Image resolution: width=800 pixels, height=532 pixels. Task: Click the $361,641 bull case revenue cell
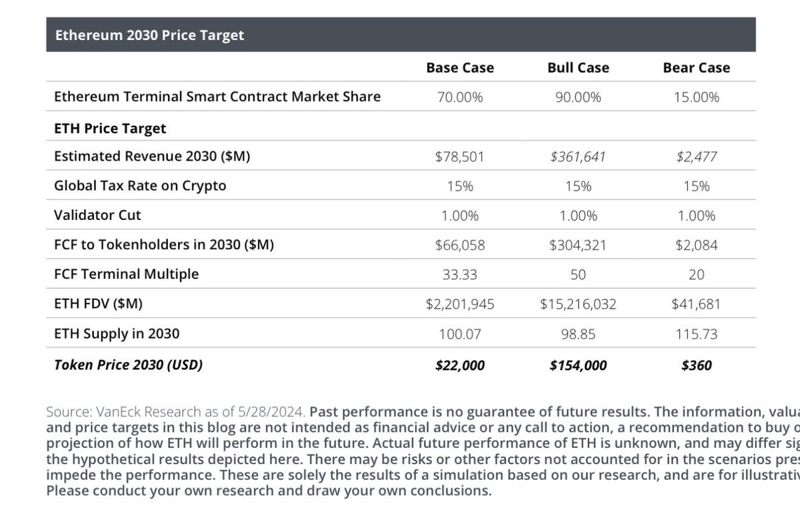(x=578, y=157)
